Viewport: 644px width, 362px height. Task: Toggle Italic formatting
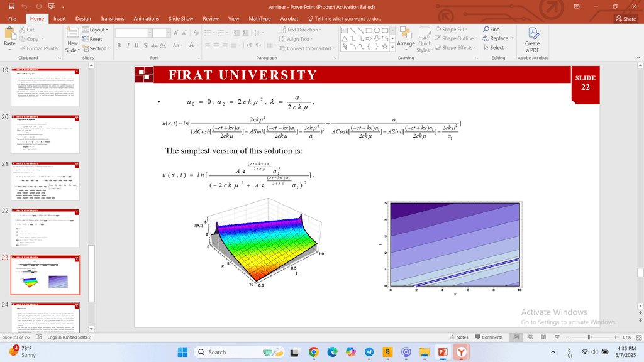coord(128,45)
